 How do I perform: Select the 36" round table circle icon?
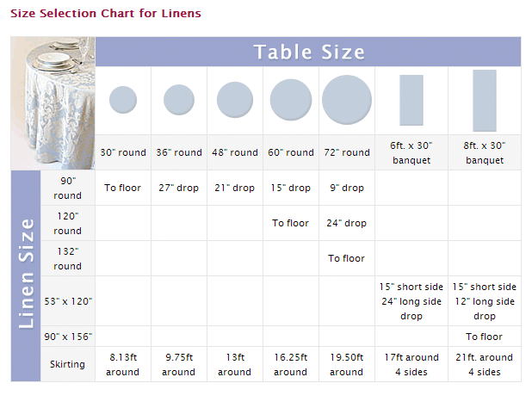tap(178, 100)
